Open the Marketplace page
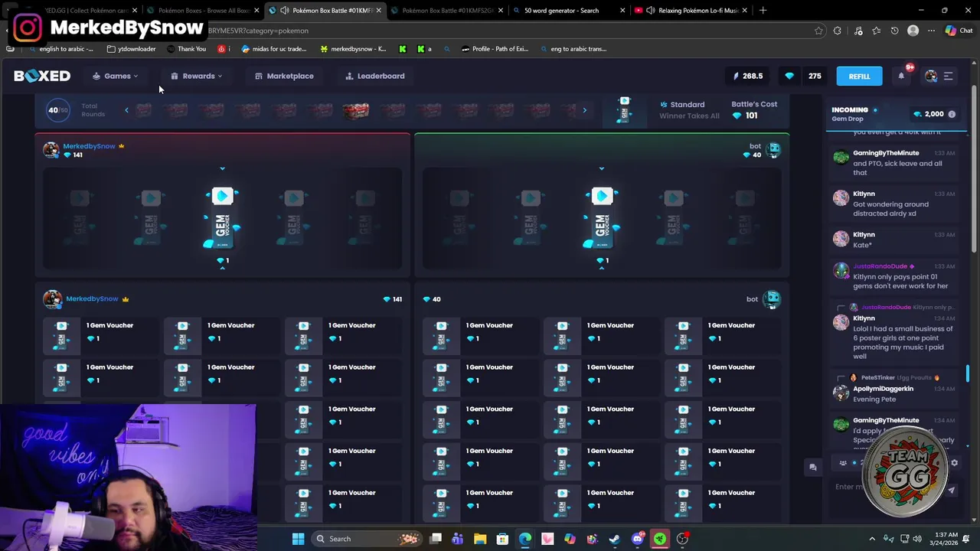 coord(284,76)
